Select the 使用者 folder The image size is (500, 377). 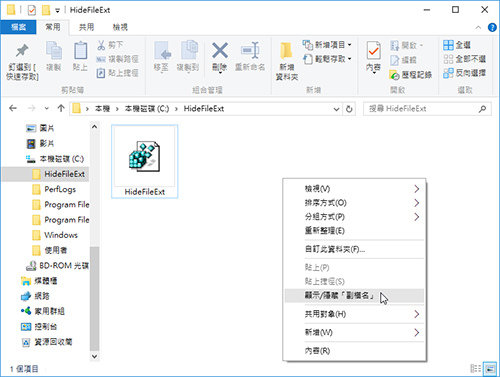(x=50, y=250)
